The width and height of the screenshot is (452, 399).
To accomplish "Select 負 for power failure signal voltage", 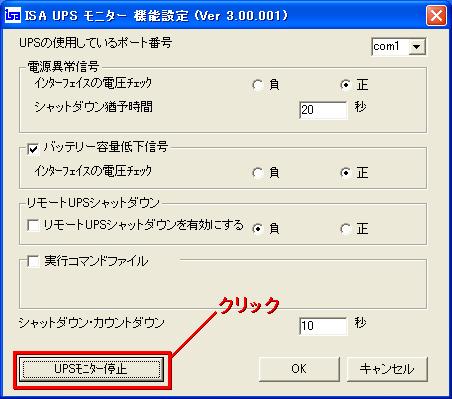I will pyautogui.click(x=257, y=85).
